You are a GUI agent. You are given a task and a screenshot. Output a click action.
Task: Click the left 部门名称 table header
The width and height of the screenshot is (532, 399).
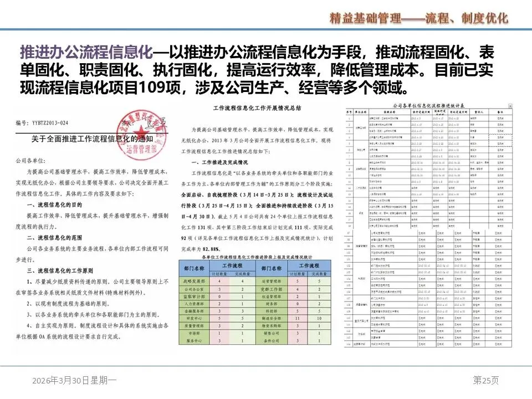pos(195,268)
